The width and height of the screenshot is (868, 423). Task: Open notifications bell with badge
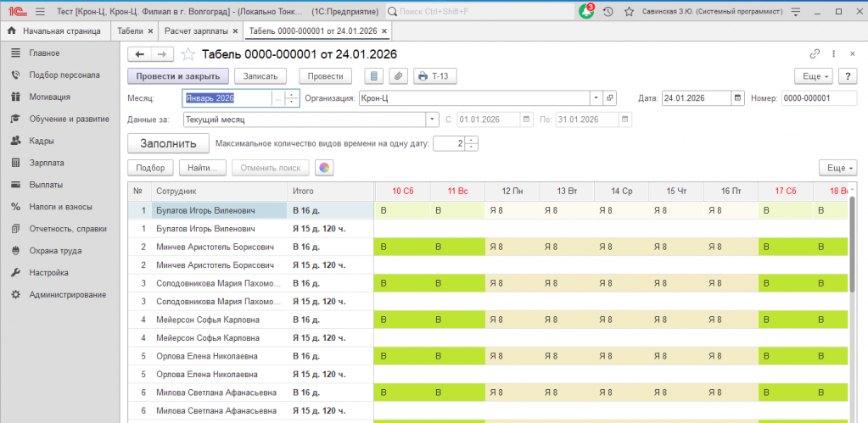(586, 11)
